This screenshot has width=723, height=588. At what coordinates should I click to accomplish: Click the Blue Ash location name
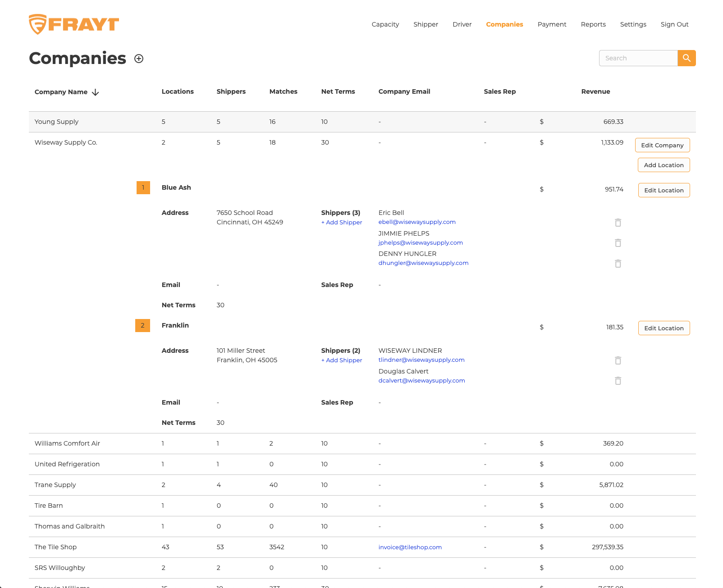pos(176,187)
